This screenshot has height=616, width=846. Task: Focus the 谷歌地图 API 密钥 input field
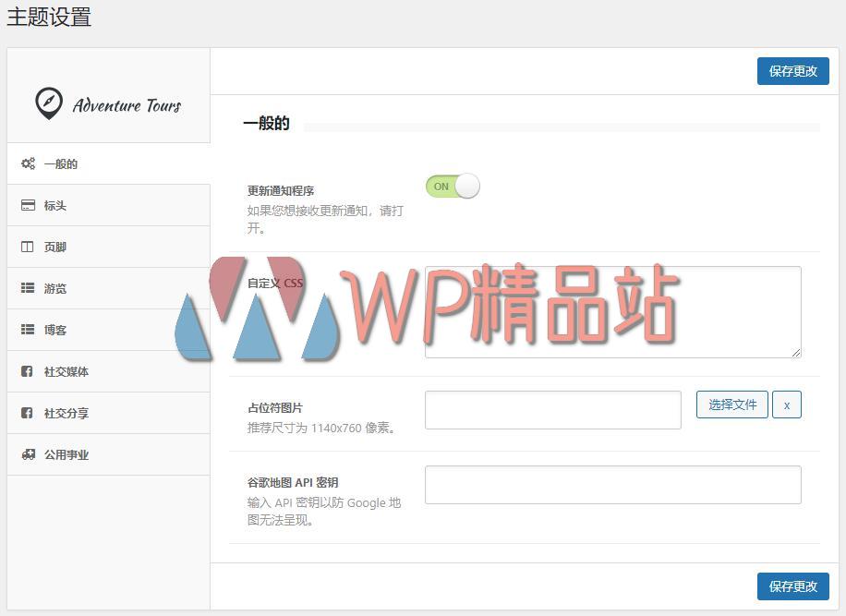[x=612, y=485]
